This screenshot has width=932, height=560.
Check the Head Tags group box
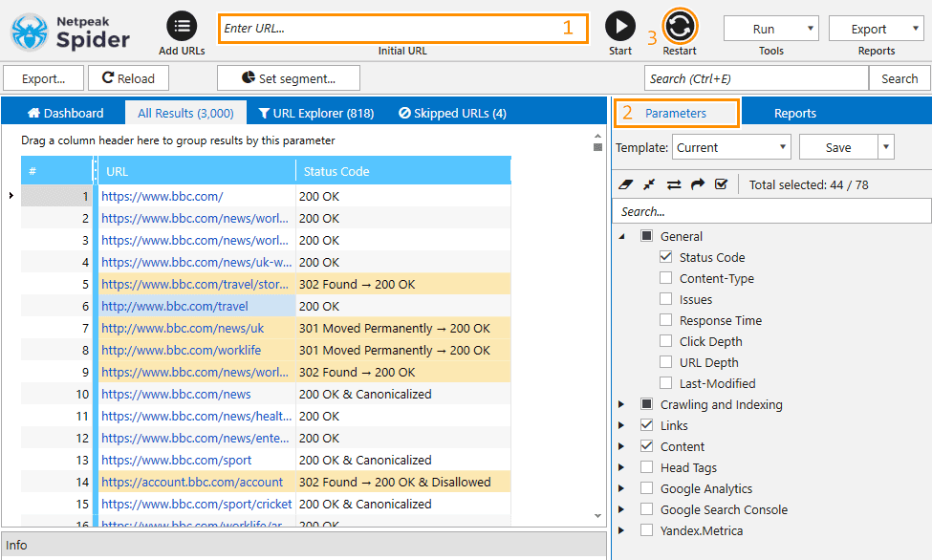tap(647, 468)
